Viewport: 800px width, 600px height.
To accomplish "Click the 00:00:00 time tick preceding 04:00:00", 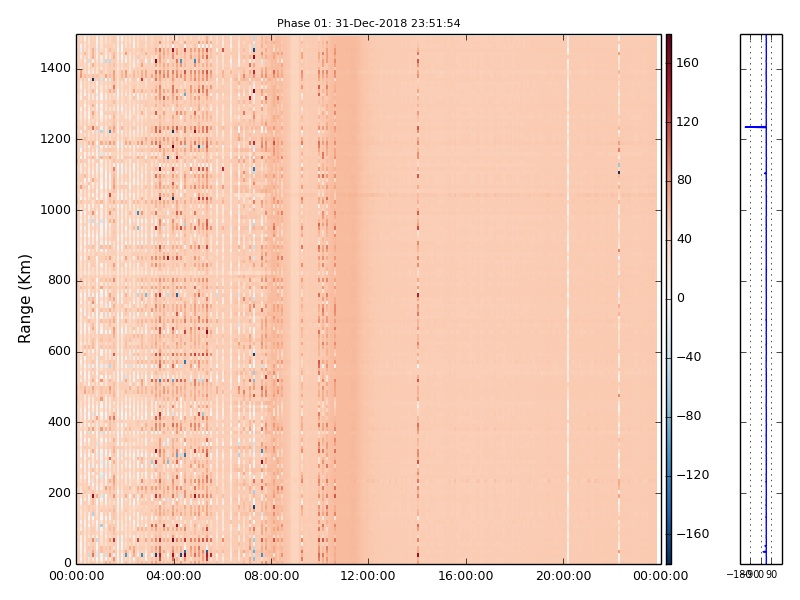I will (x=77, y=577).
